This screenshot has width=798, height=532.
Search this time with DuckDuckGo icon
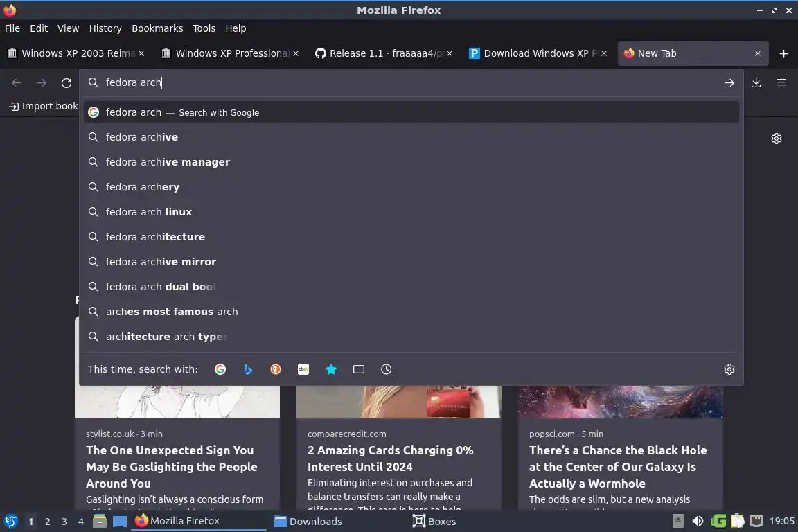coord(275,369)
